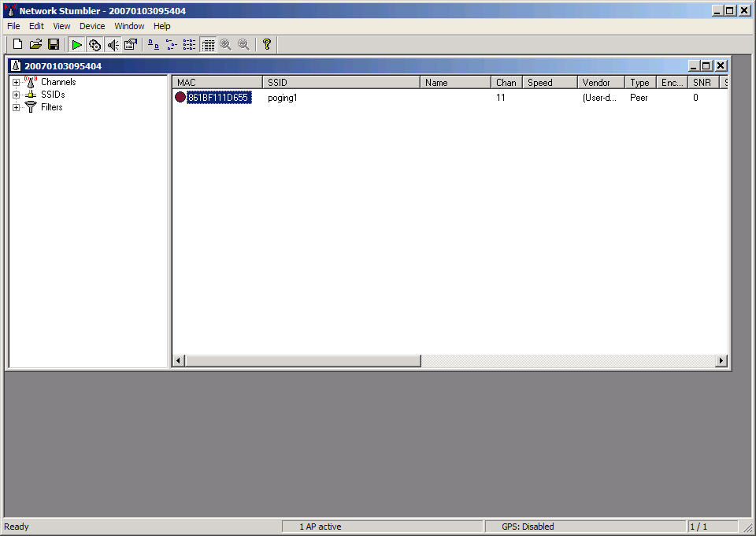This screenshot has width=756, height=536.
Task: Open the Help menu
Action: point(162,26)
